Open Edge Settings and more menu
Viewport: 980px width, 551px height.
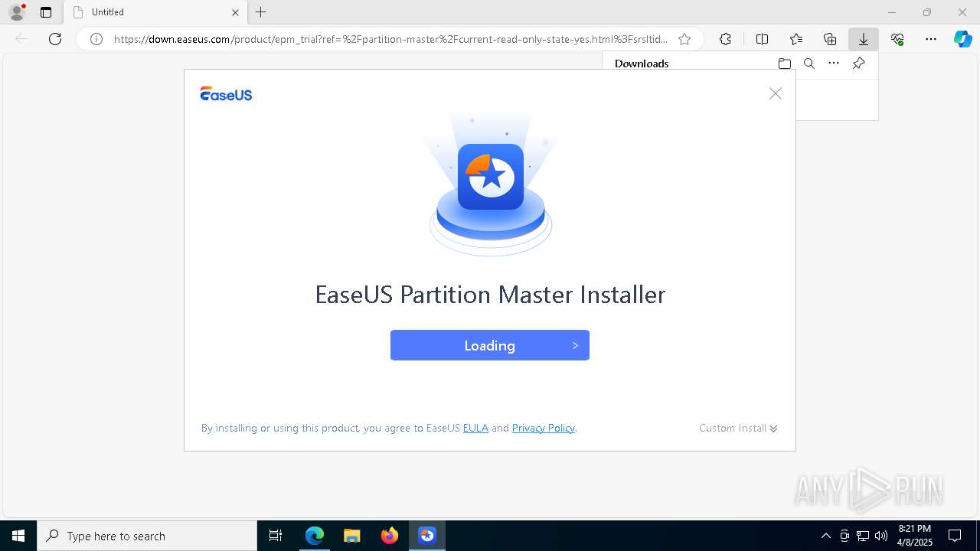pos(931,39)
